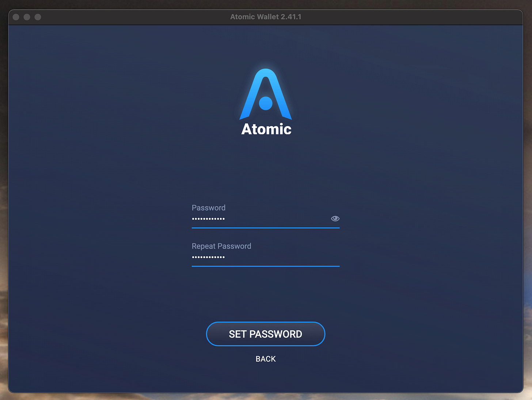This screenshot has width=532, height=400.
Task: Minimize the Atomic Wallet window
Action: point(27,17)
